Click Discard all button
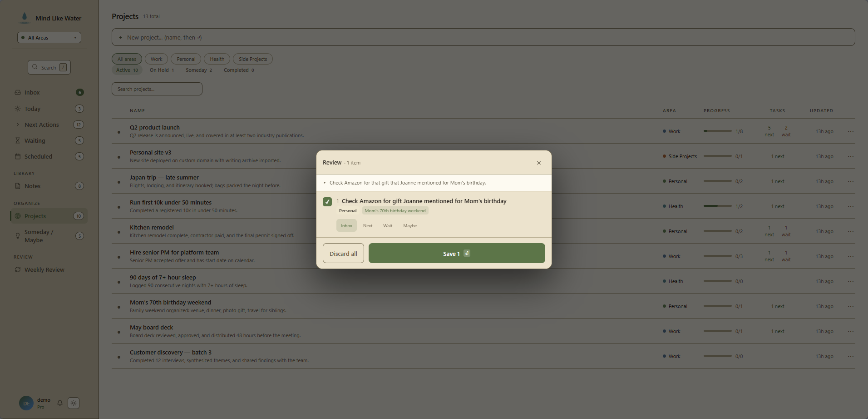 coord(343,253)
